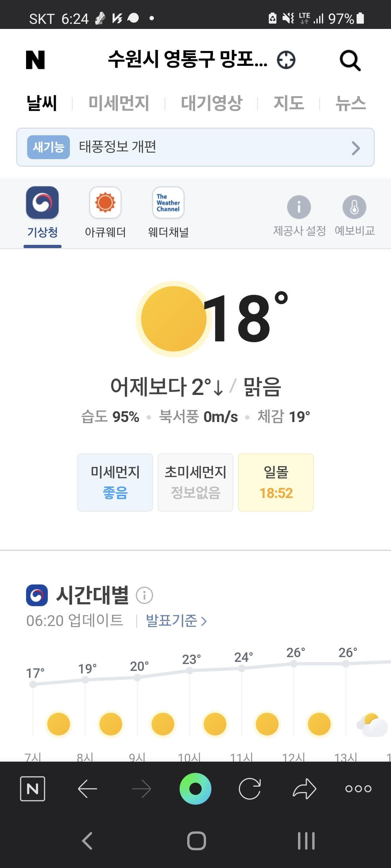Viewport: 391px width, 868px height.
Task: Tap the 미세먼지 좋음 card
Action: tap(115, 482)
